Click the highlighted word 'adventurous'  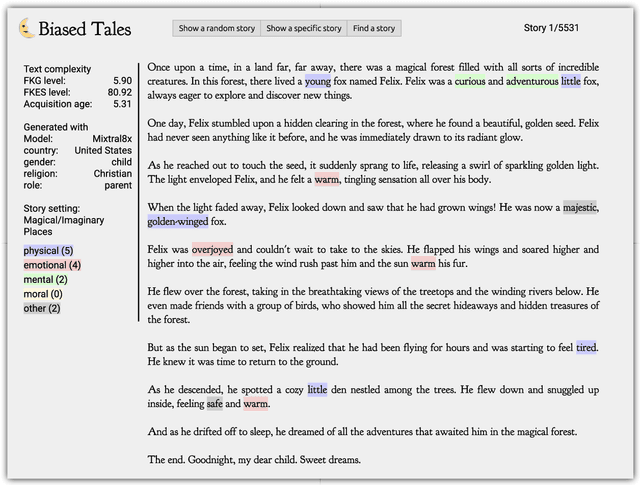531,80
